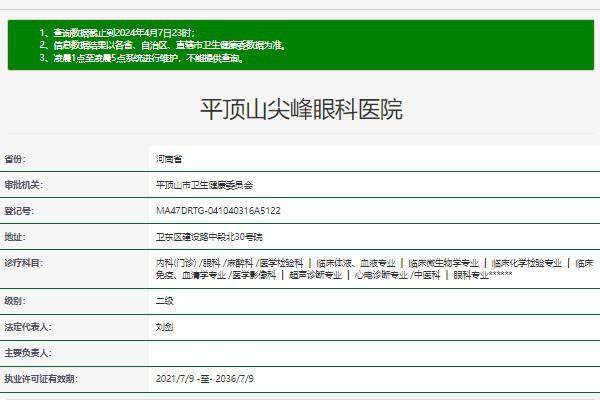Click the 诊疗科目 label
The image size is (600, 400).
tap(24, 263)
